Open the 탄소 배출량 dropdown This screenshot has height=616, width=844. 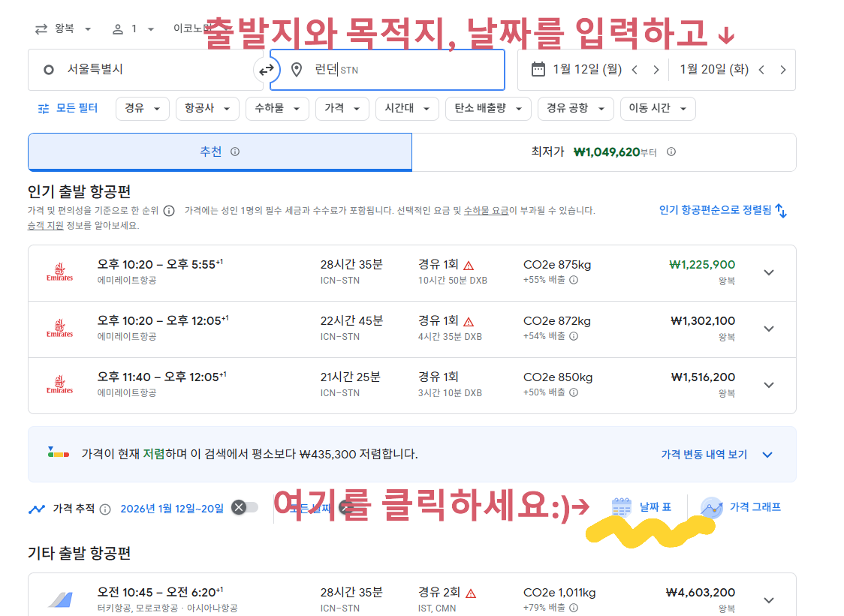[488, 108]
